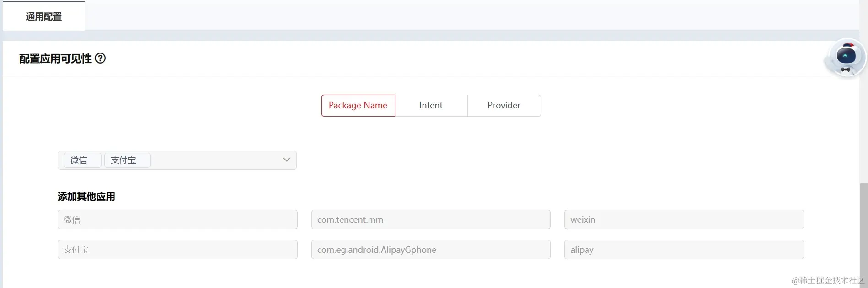Click the 添加其他应用 section heading

point(87,197)
